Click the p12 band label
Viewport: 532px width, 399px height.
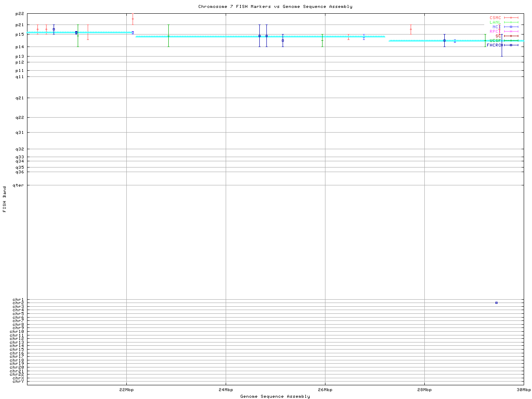pos(20,62)
